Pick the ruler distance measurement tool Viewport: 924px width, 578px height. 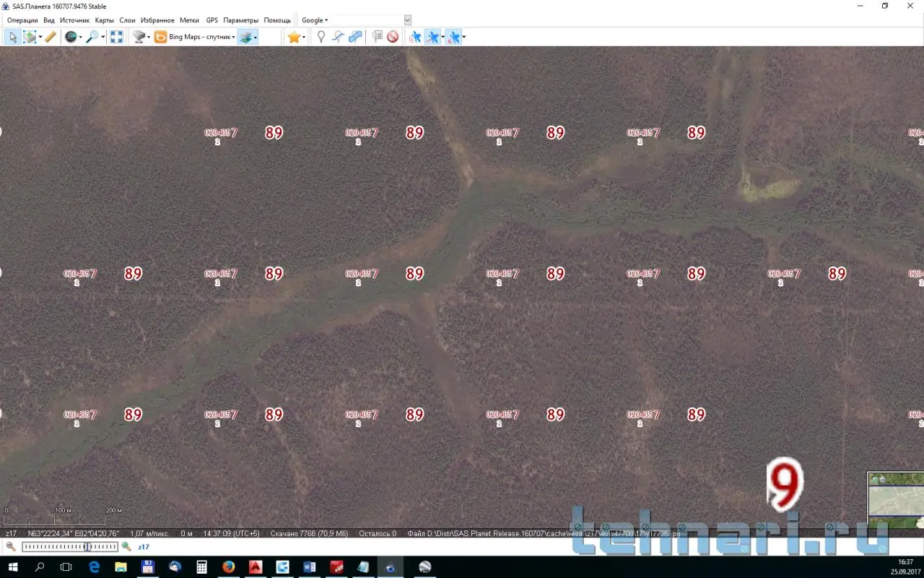[x=50, y=37]
